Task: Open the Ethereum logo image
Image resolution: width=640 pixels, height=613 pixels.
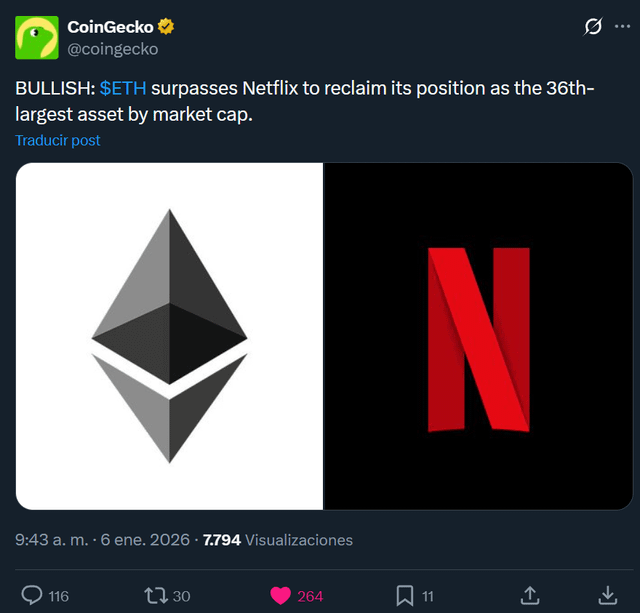Action: click(x=170, y=335)
